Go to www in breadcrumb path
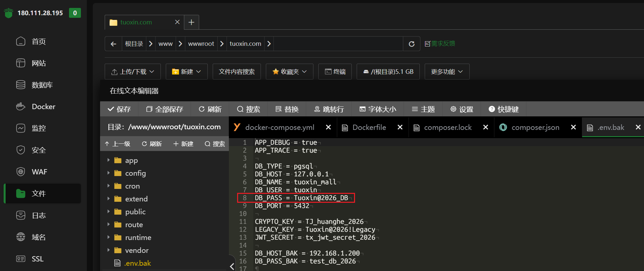Image resolution: width=644 pixels, height=271 pixels. pyautogui.click(x=165, y=44)
